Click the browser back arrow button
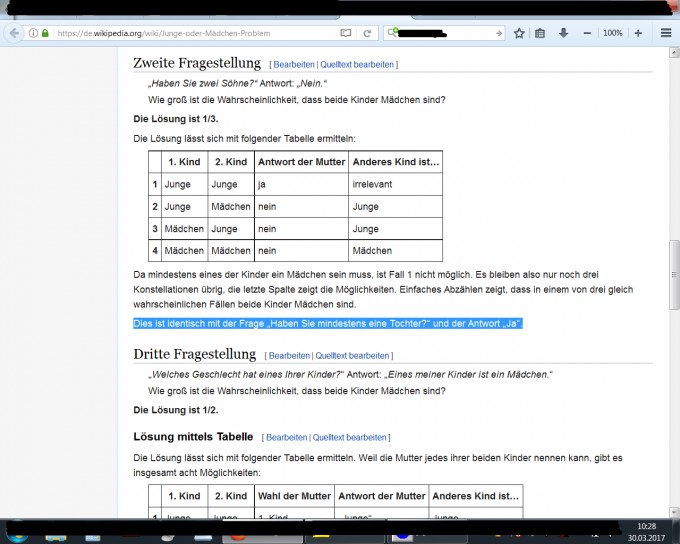 click(13, 33)
